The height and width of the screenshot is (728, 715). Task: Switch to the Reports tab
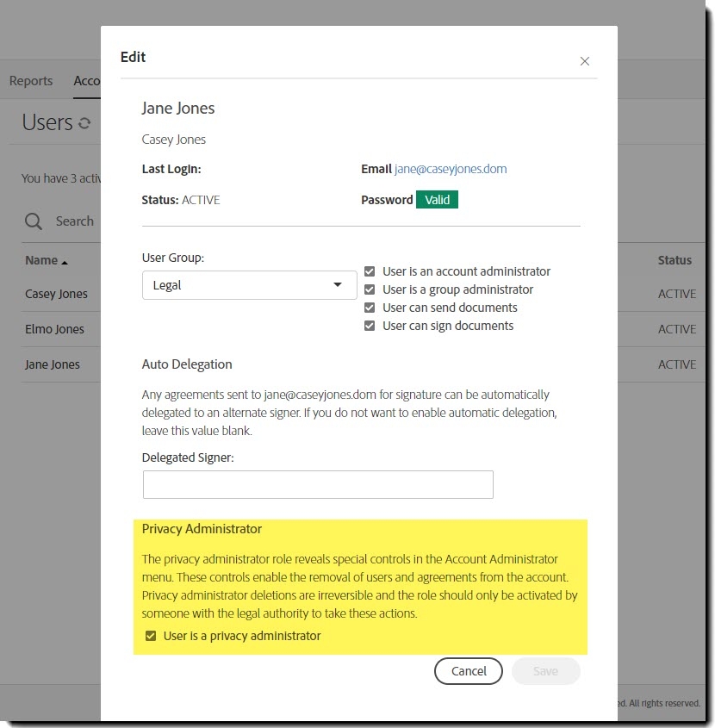click(x=30, y=80)
